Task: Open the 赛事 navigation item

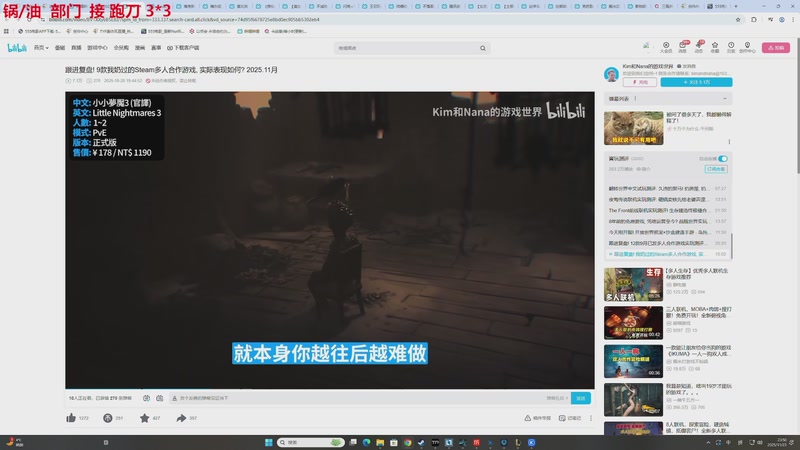Action: coord(156,47)
